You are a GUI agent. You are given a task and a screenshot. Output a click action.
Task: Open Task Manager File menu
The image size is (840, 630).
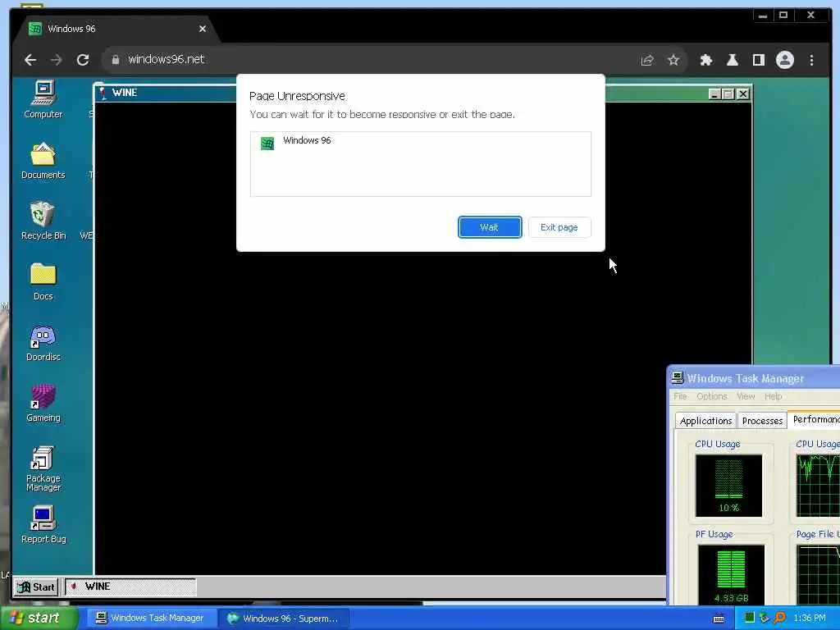coord(680,396)
